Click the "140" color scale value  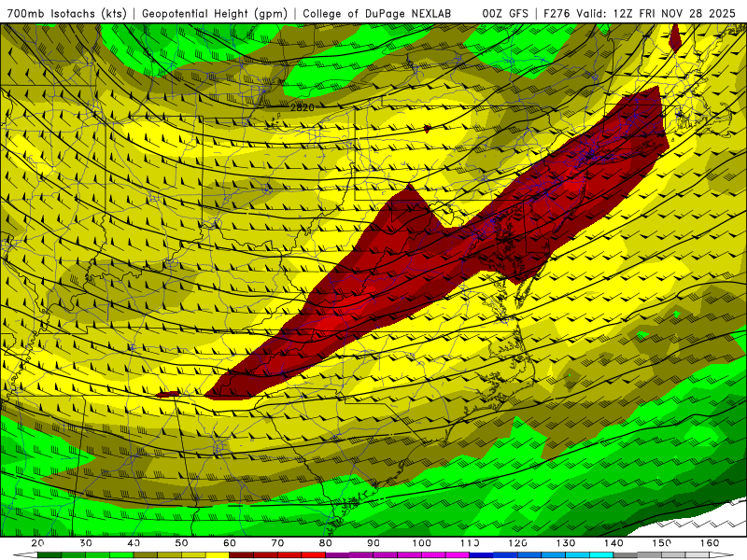pyautogui.click(x=613, y=543)
